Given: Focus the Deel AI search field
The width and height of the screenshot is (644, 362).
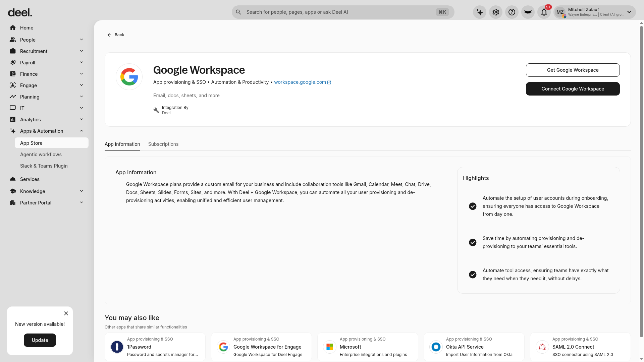Looking at the screenshot, I should tap(343, 12).
